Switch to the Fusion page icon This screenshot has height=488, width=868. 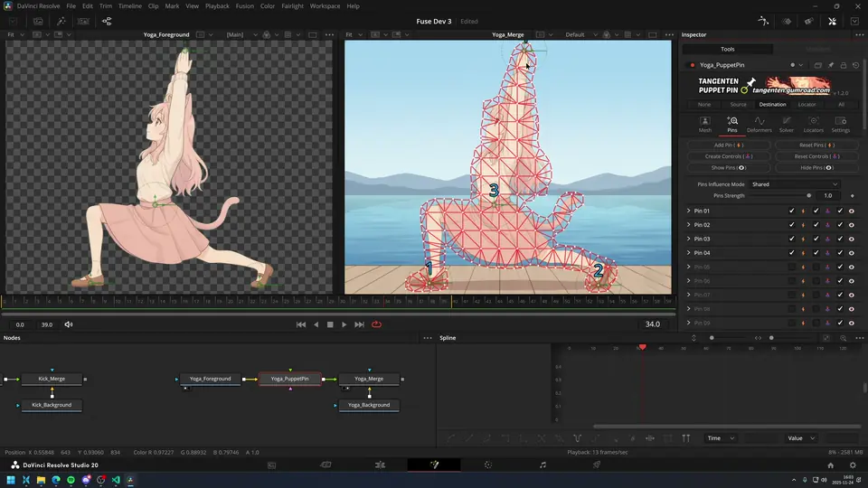pyautogui.click(x=434, y=465)
